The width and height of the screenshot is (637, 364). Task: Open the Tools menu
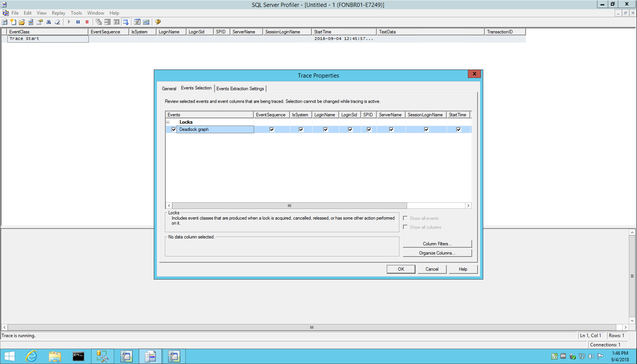pos(76,13)
